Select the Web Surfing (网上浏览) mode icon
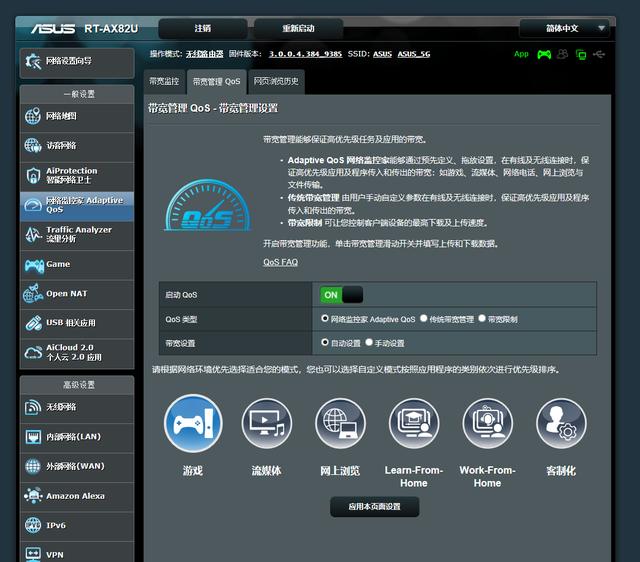640x562 pixels. (340, 423)
